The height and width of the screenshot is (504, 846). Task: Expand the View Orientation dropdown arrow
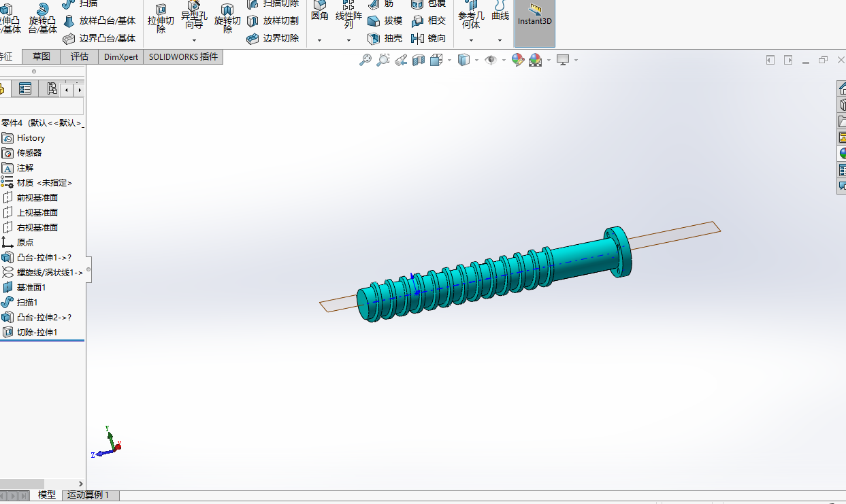(x=449, y=60)
